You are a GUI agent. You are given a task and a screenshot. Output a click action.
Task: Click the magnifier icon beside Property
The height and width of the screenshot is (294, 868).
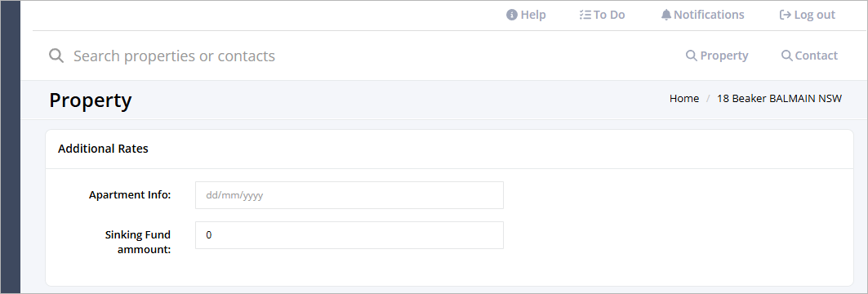691,56
